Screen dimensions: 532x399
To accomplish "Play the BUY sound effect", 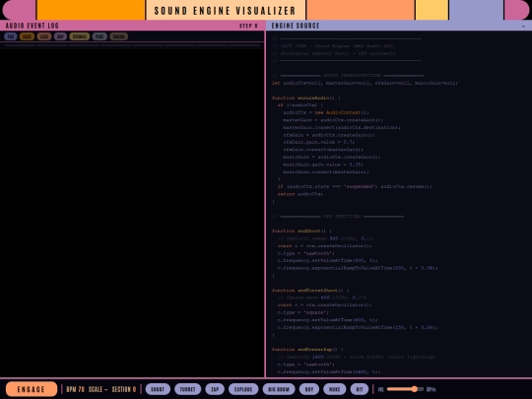I will (309, 389).
